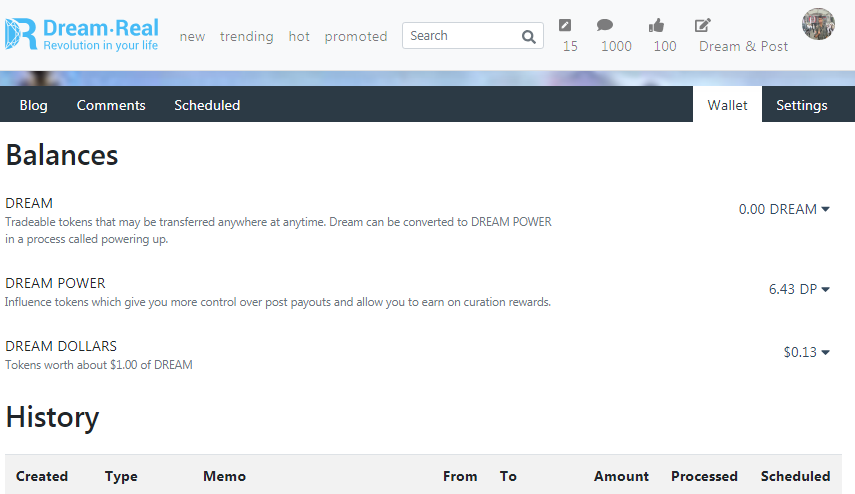Click the History heading
Screen dimensions: 855x494
pos(52,418)
